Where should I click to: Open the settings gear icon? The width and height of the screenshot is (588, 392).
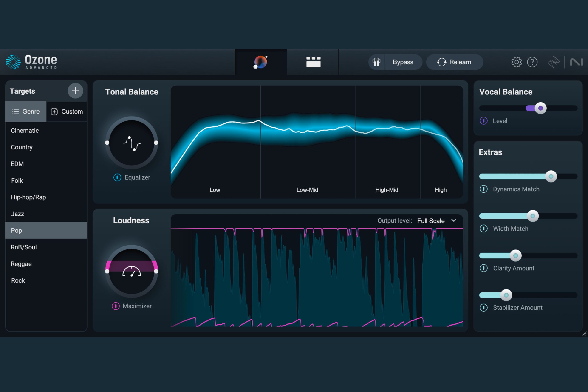click(516, 62)
